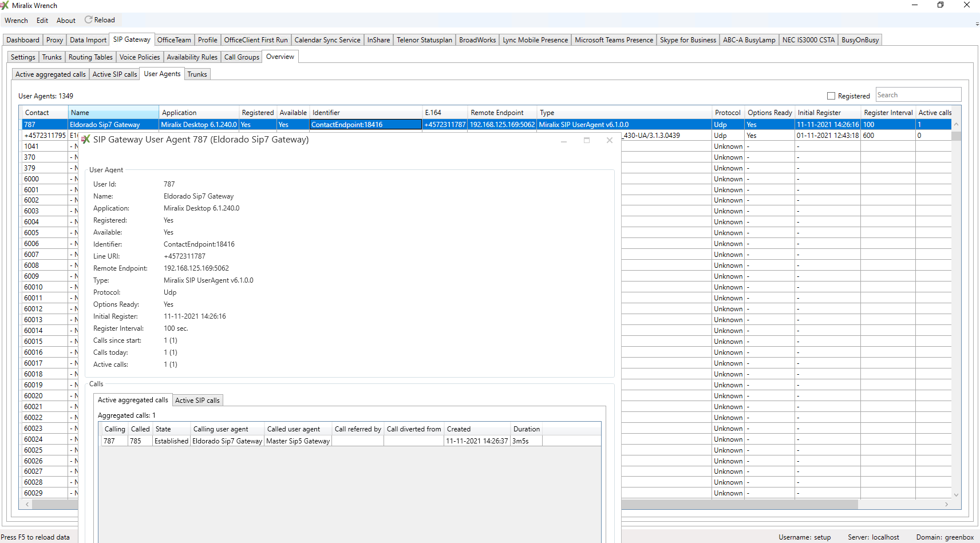980x543 pixels.
Task: Open the Data Import tab
Action: (x=88, y=40)
